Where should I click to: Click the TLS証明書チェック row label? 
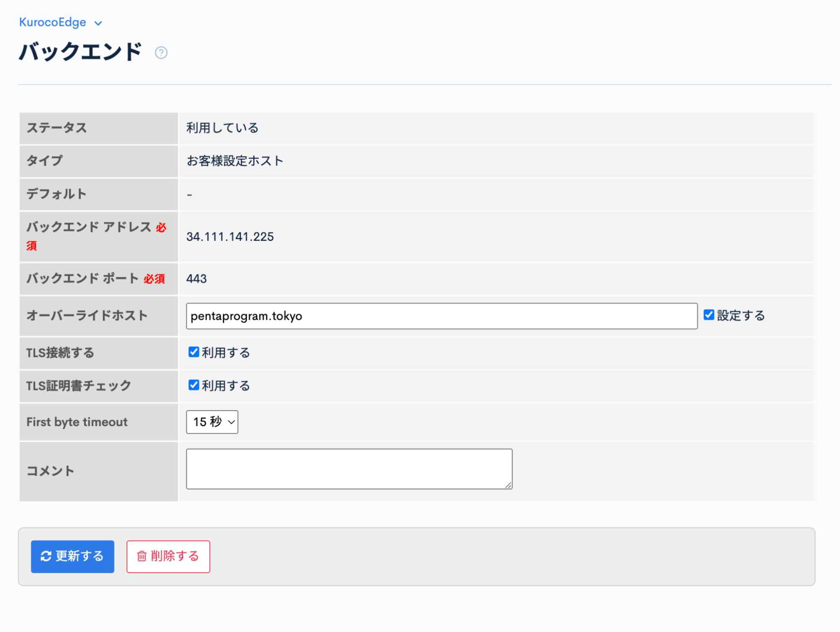click(x=79, y=386)
